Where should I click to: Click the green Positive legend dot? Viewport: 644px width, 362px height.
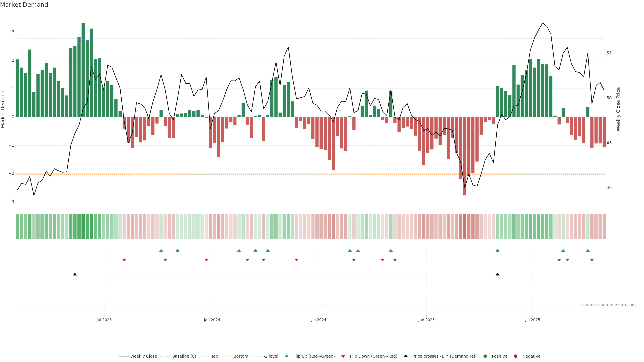pos(485,356)
